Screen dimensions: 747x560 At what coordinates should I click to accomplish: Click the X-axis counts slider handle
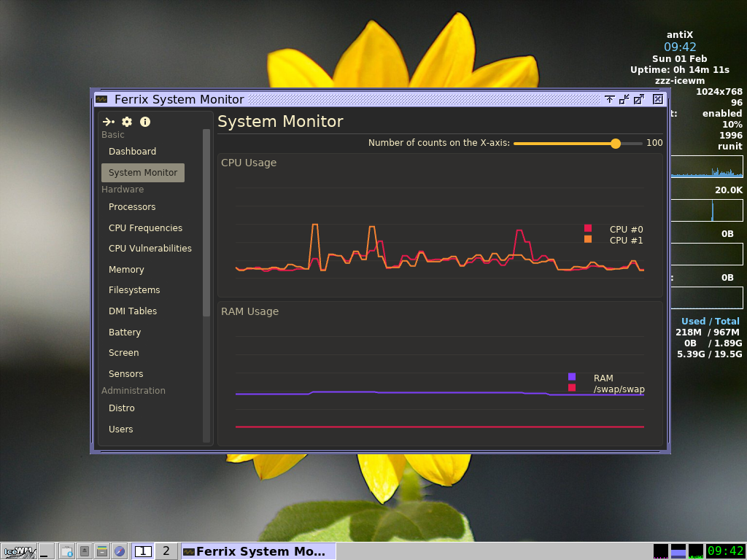(616, 144)
